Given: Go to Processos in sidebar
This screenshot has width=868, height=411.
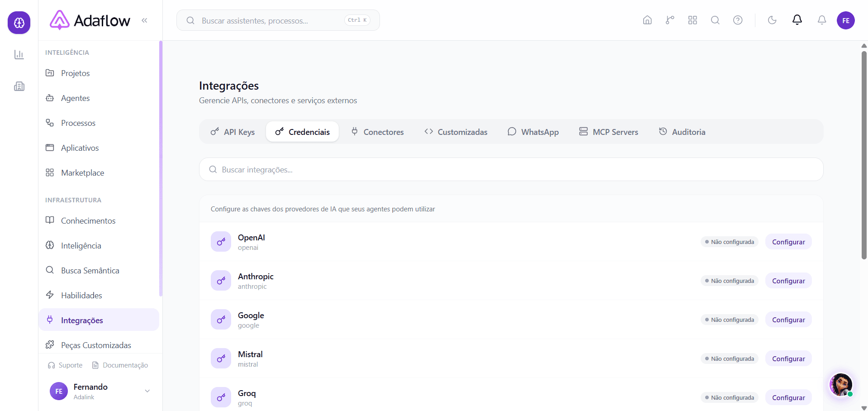Looking at the screenshot, I should pyautogui.click(x=99, y=123).
